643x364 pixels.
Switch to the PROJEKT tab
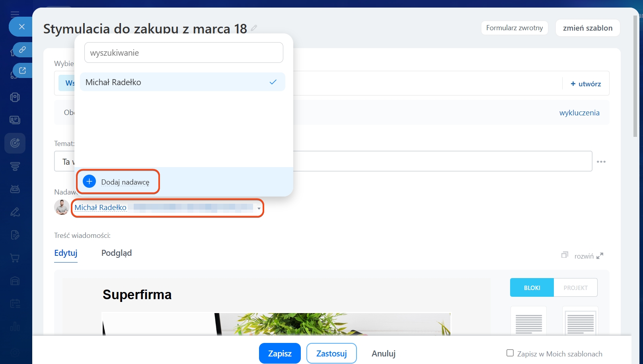(x=575, y=288)
